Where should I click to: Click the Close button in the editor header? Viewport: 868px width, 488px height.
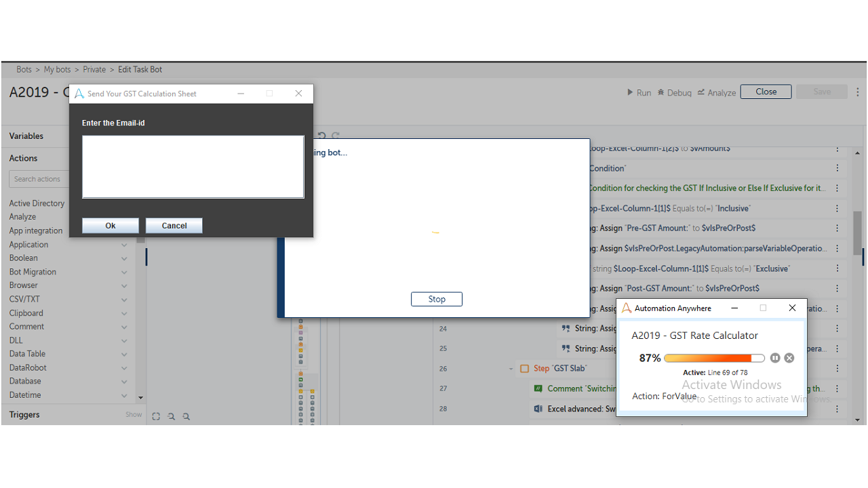click(x=766, y=92)
